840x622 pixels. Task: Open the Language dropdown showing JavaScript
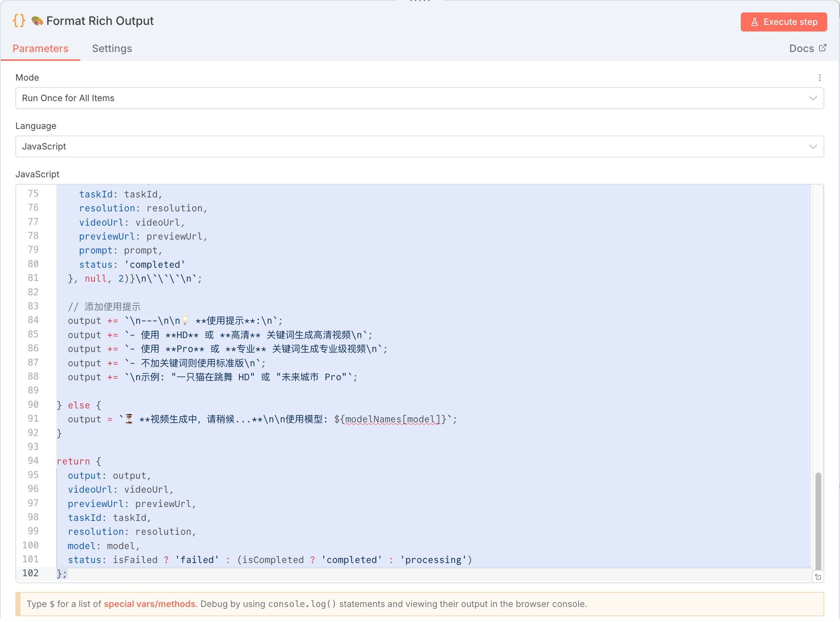pos(420,147)
